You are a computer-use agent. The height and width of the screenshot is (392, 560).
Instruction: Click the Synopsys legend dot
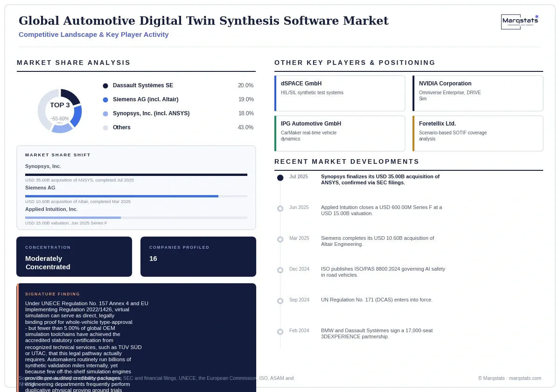tap(105, 114)
